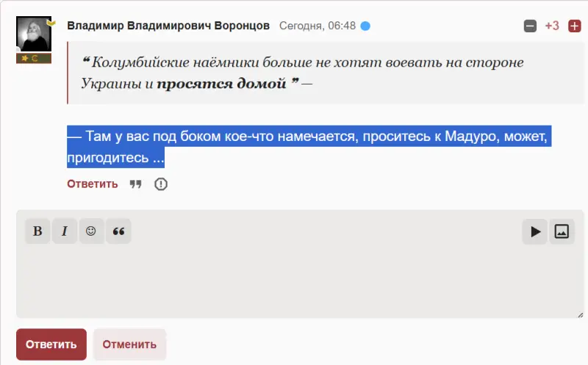The width and height of the screenshot is (588, 365).
Task: Open Владимир Владимирович Воронцов's profile name
Action: (169, 26)
